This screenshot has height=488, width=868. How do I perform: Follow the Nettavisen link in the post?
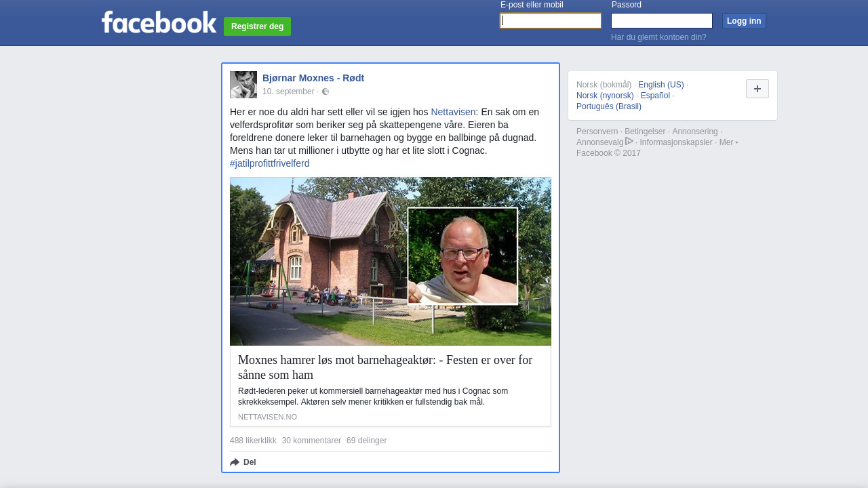[453, 112]
